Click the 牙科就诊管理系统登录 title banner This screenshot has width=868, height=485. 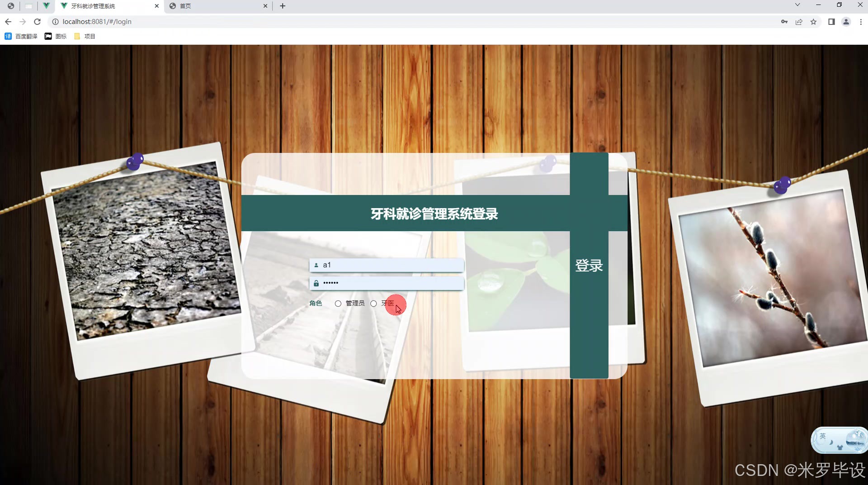434,214
